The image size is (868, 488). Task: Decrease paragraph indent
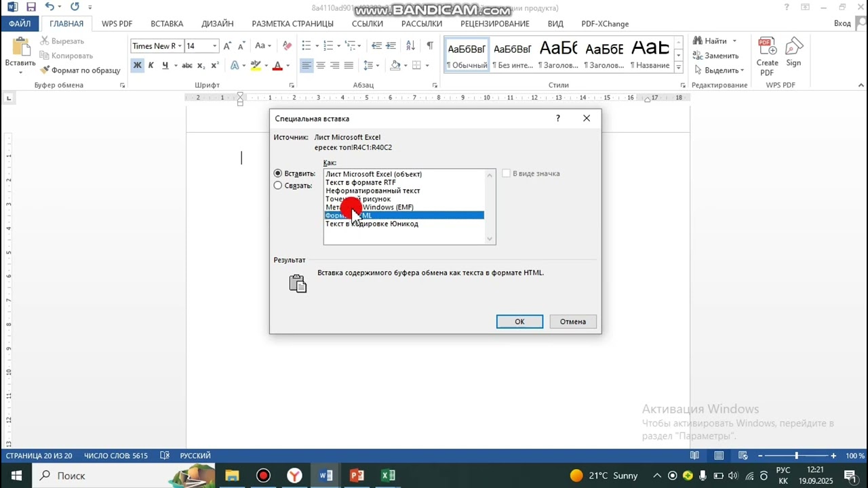pyautogui.click(x=376, y=45)
